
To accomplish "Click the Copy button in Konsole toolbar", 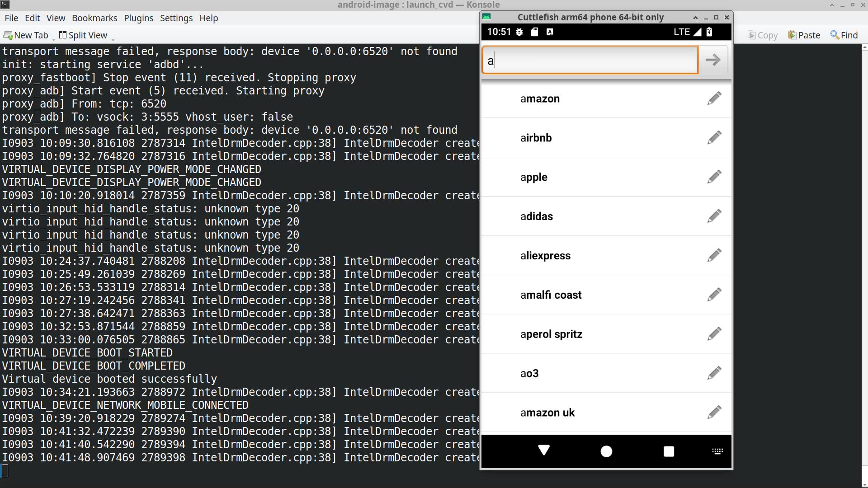I will pyautogui.click(x=763, y=35).
